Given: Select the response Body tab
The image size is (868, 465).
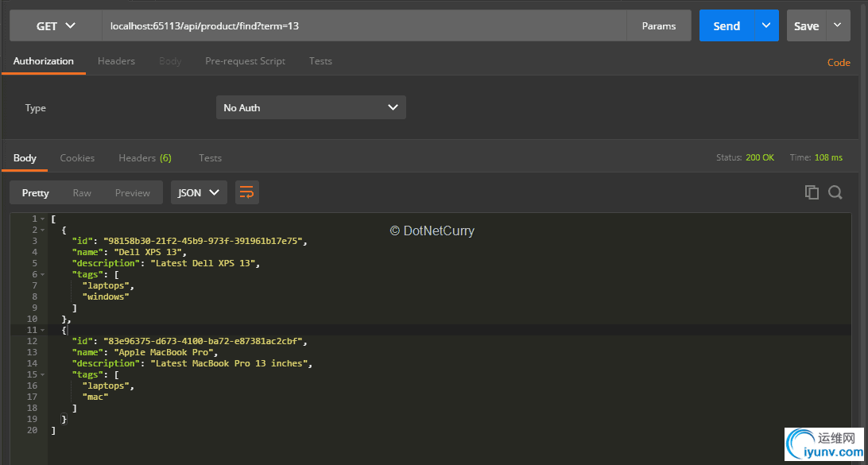Looking at the screenshot, I should [25, 157].
